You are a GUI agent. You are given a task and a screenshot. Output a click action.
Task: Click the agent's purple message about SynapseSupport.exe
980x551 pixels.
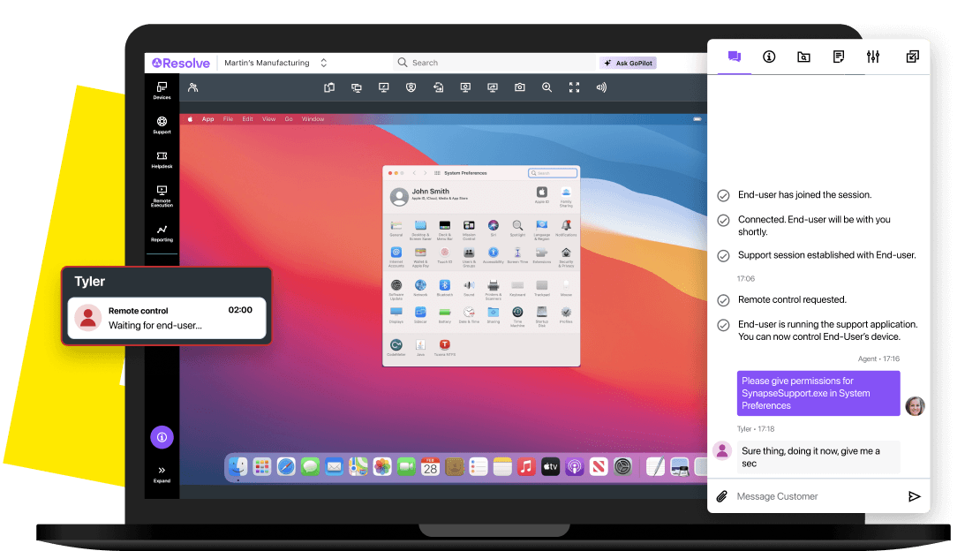tap(818, 393)
